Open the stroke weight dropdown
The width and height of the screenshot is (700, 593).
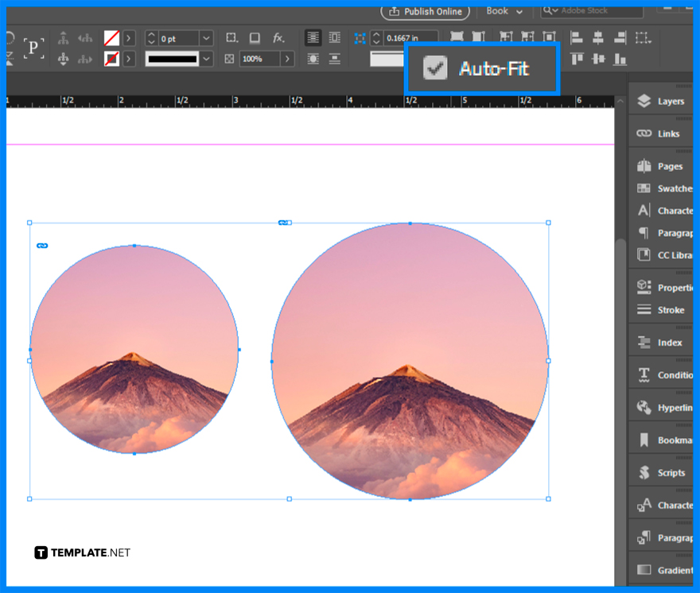206,37
